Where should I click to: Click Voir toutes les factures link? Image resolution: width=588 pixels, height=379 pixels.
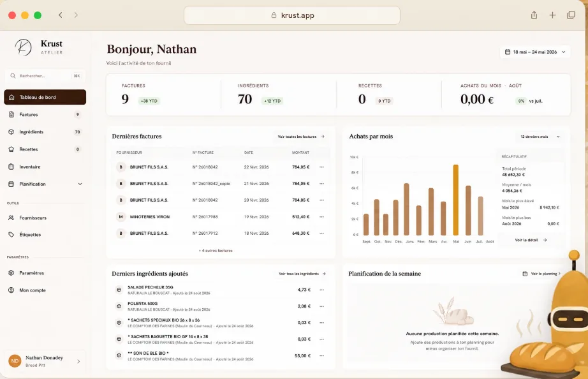301,137
